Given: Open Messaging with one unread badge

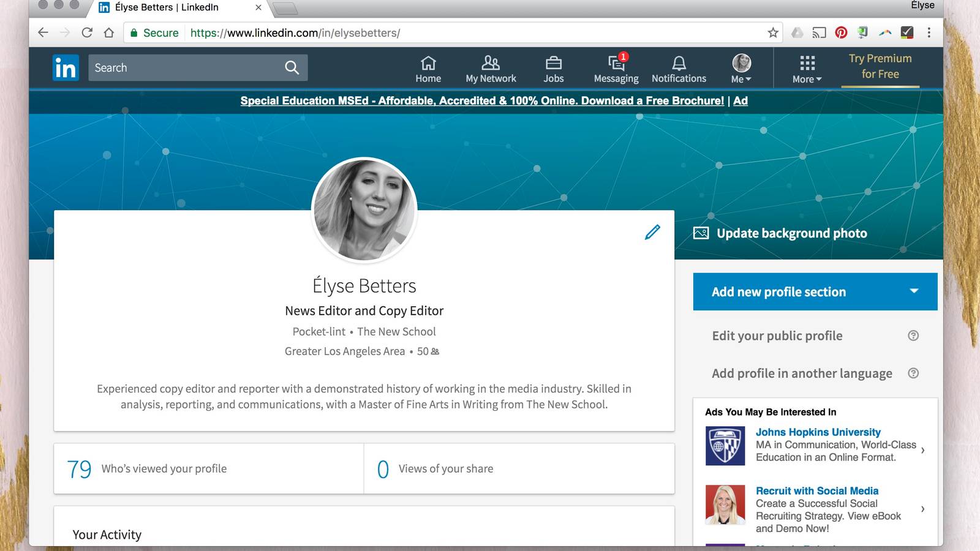Looking at the screenshot, I should (616, 69).
